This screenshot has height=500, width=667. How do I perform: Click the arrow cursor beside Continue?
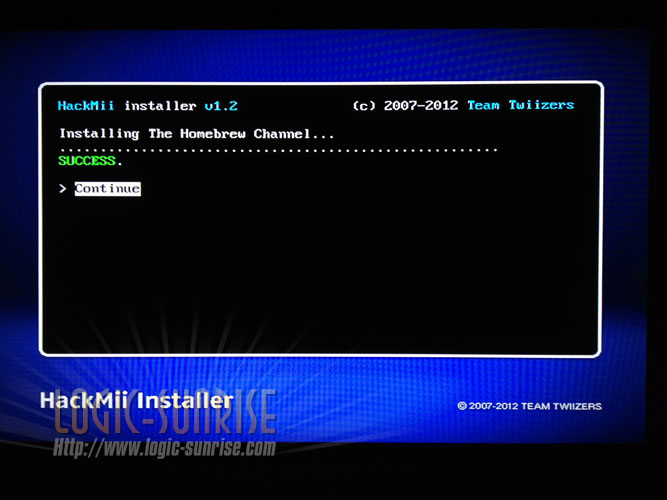(x=63, y=189)
